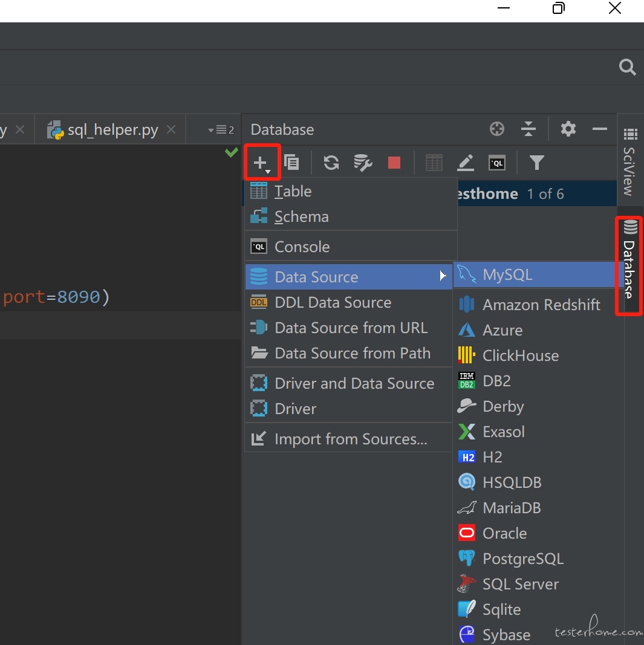This screenshot has width=644, height=645.
Task: Minimize the IDE window
Action: 504,8
